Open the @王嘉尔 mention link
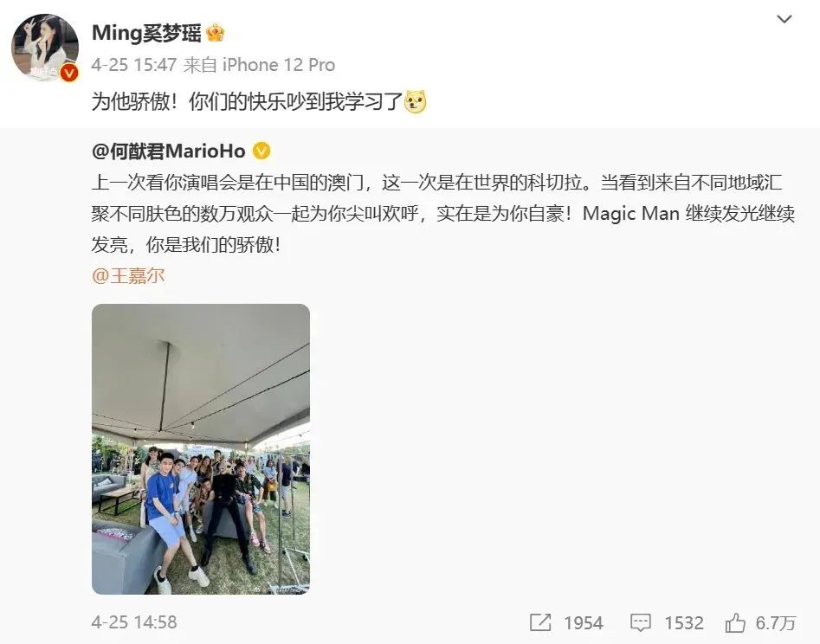The image size is (820, 644). (128, 275)
